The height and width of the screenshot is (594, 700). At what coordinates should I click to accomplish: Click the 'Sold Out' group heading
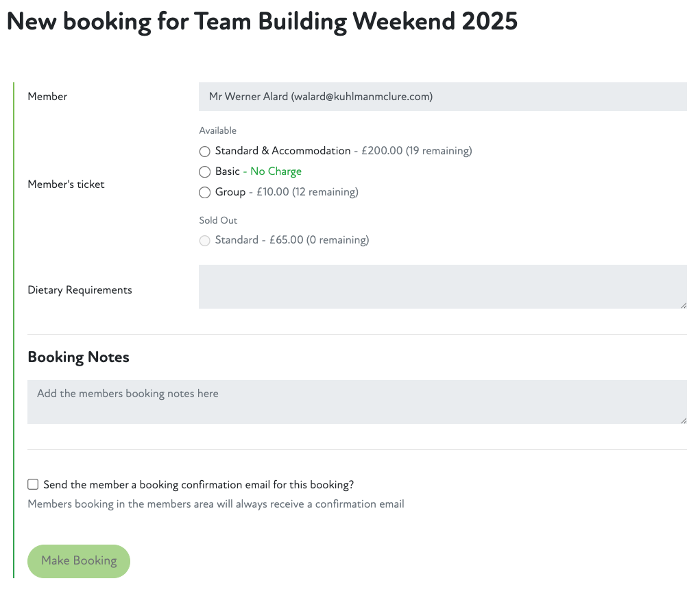coord(218,221)
